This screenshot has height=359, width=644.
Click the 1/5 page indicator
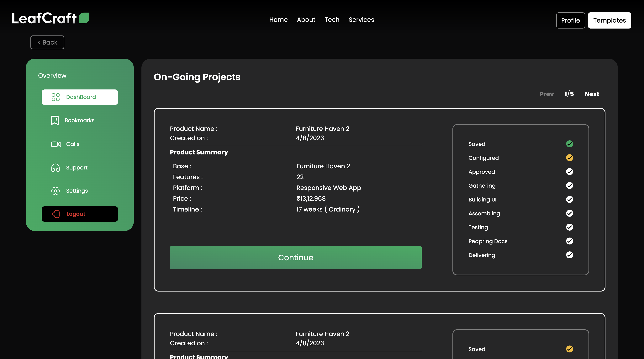[x=569, y=94]
